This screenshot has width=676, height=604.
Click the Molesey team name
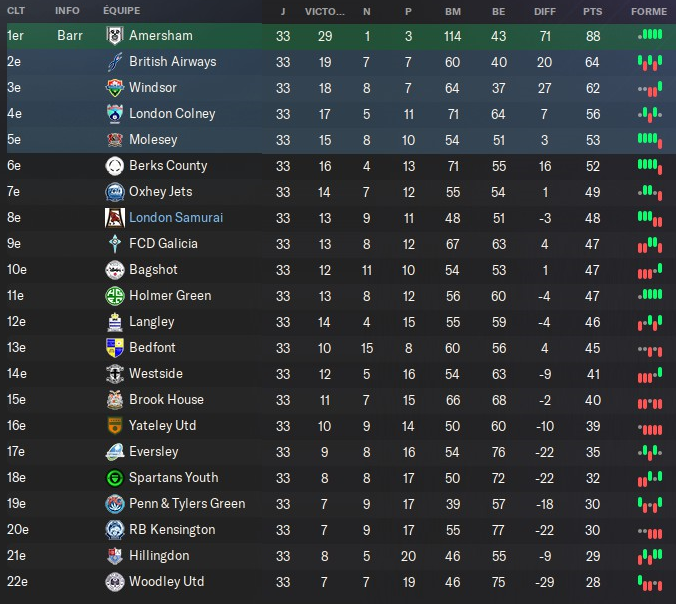pyautogui.click(x=153, y=140)
